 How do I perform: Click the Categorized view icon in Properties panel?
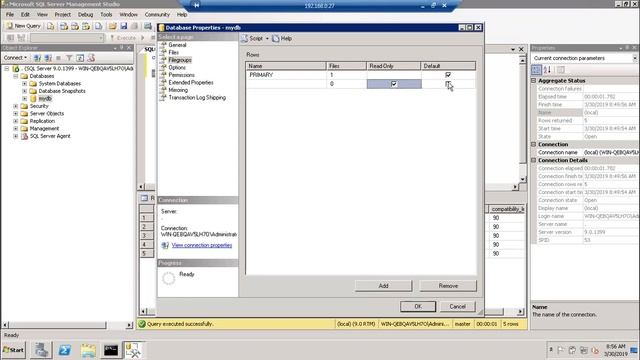pos(536,70)
